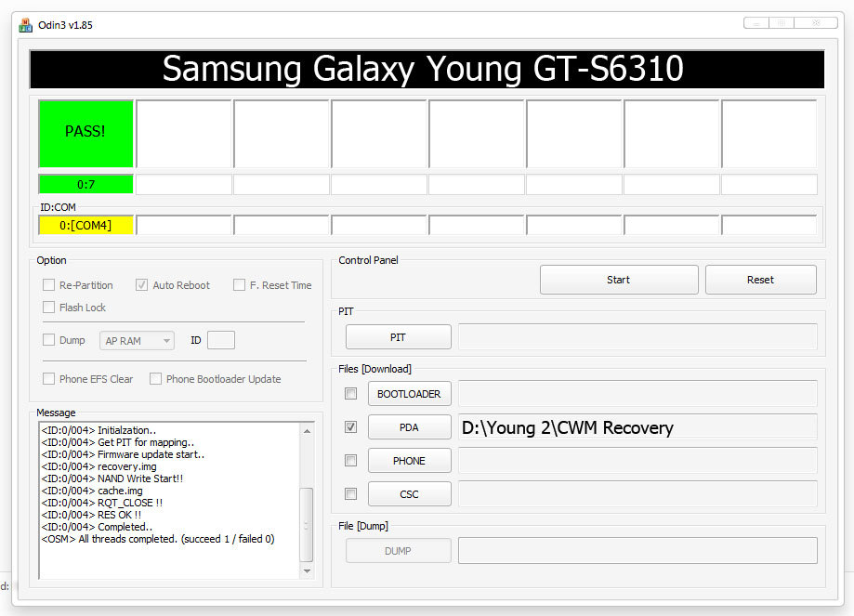Screen dimensions: 854x616
Task: Tick the CSC file checkbox
Action: (x=350, y=494)
